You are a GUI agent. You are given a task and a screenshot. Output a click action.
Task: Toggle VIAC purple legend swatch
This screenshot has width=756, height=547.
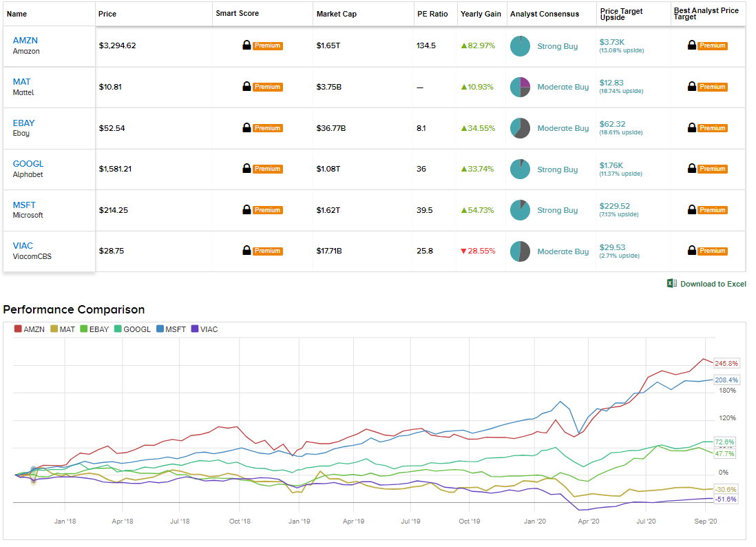point(195,329)
